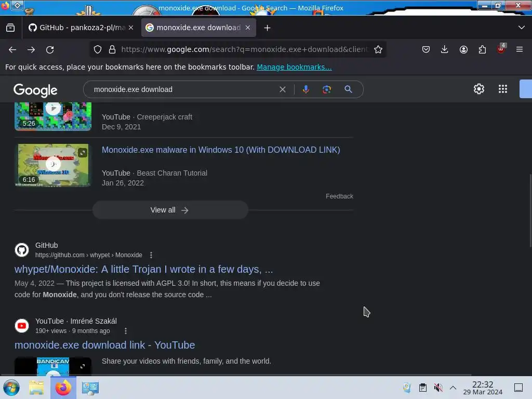Submit search with magnifier icon
The height and width of the screenshot is (399, 532).
click(348, 89)
